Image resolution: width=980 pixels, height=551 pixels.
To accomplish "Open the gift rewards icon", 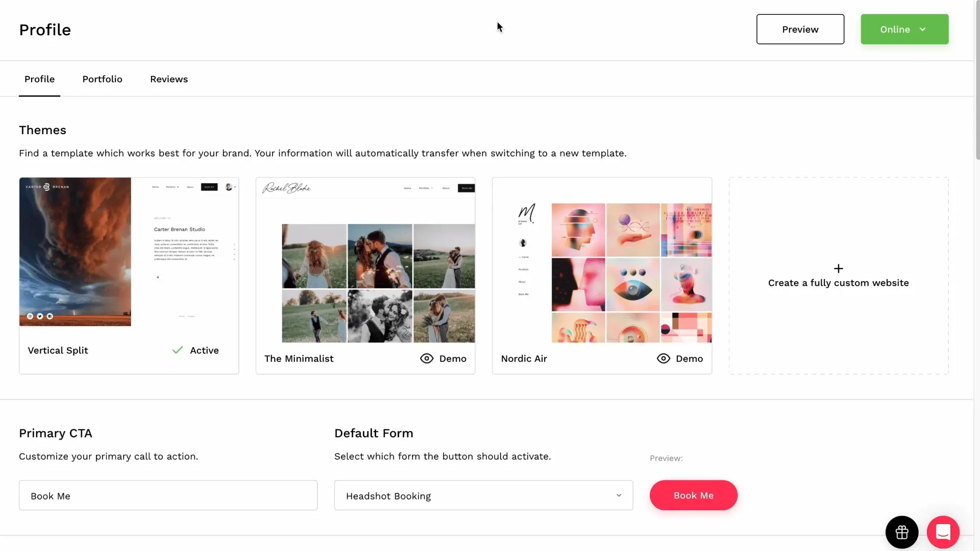I will pyautogui.click(x=901, y=532).
